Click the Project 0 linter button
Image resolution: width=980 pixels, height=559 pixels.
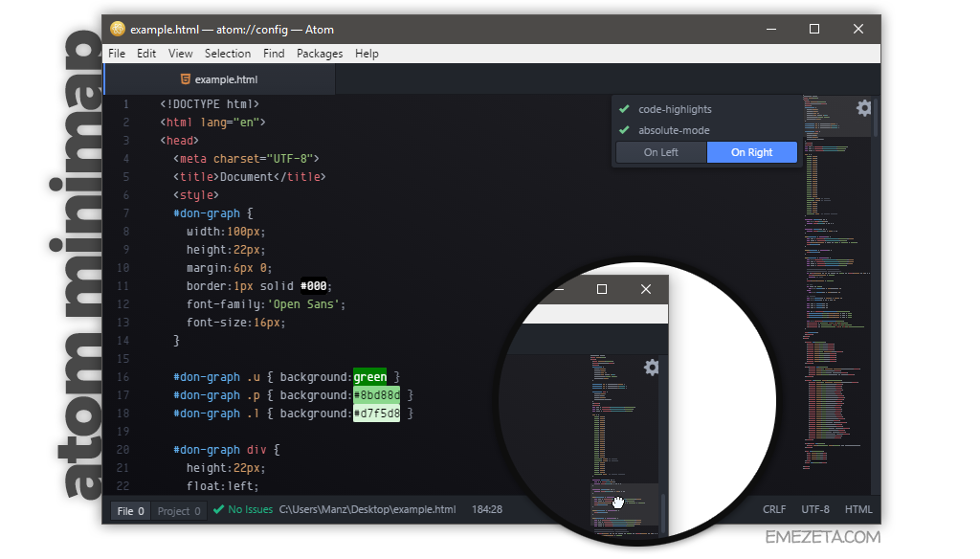179,511
